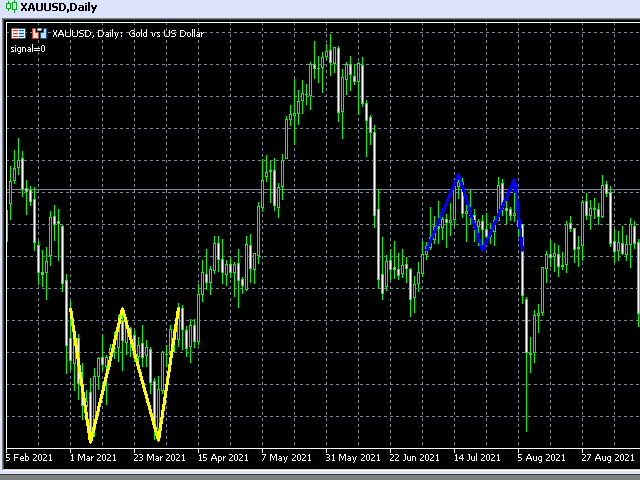
Task: Select the 'Gold vs US Dollar' chart label
Action: [168, 33]
